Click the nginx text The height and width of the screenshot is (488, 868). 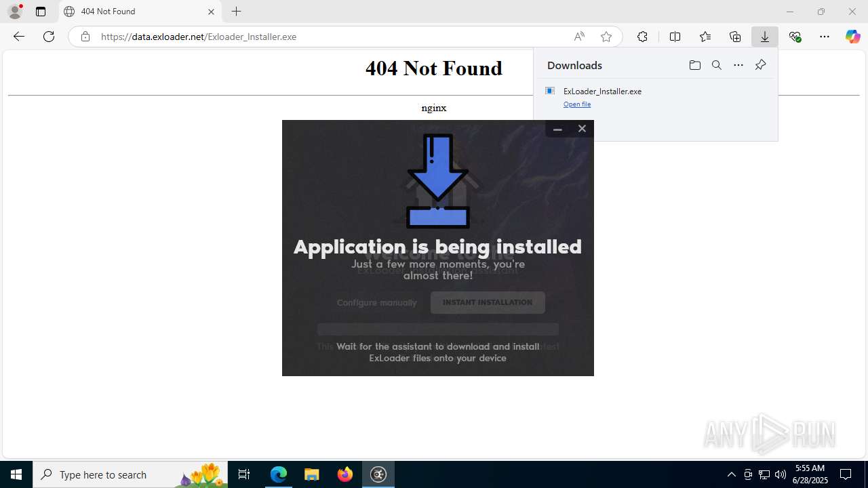(434, 108)
